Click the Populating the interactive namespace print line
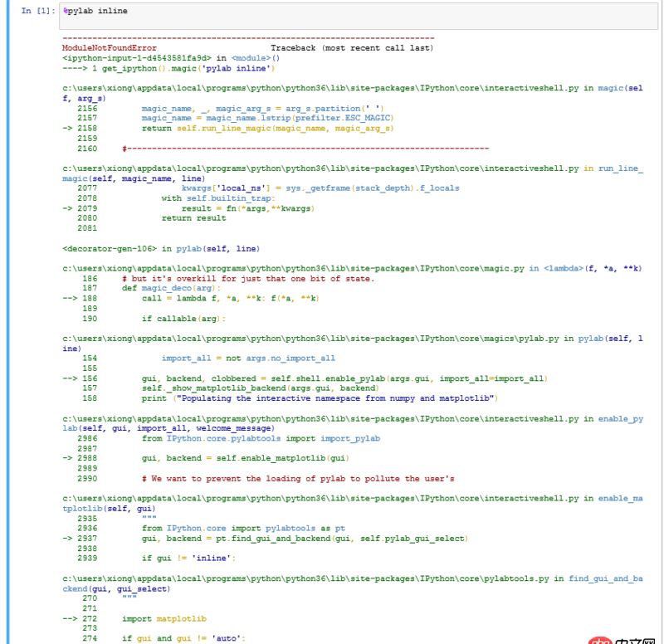The width and height of the screenshot is (664, 644). [319, 398]
